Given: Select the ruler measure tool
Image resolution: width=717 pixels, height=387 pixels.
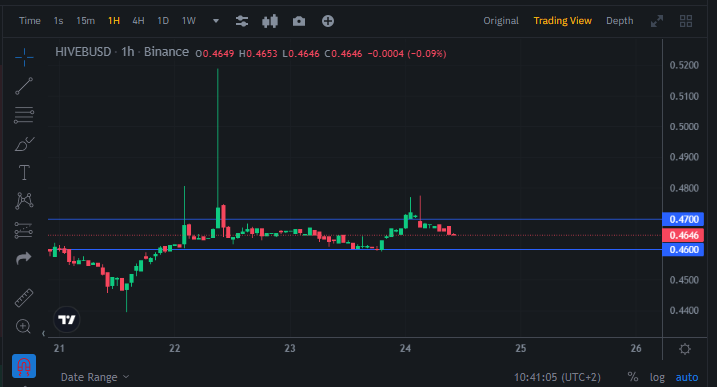Looking at the screenshot, I should pos(24,298).
